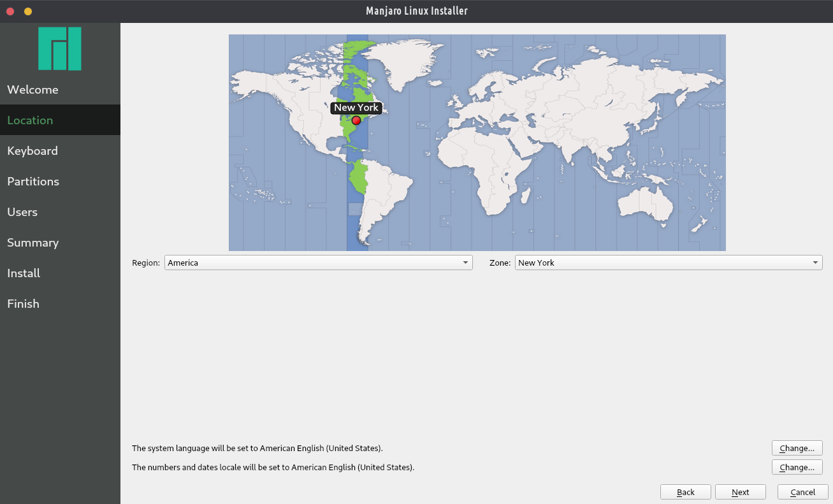Go to the Welcome step in sidebar
Viewport: 833px width, 504px height.
[33, 90]
